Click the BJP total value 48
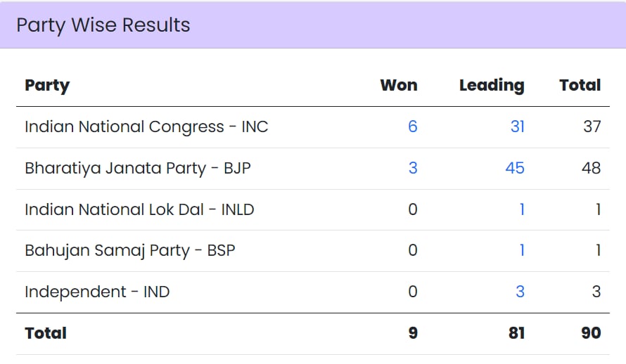626x364 pixels. point(591,169)
